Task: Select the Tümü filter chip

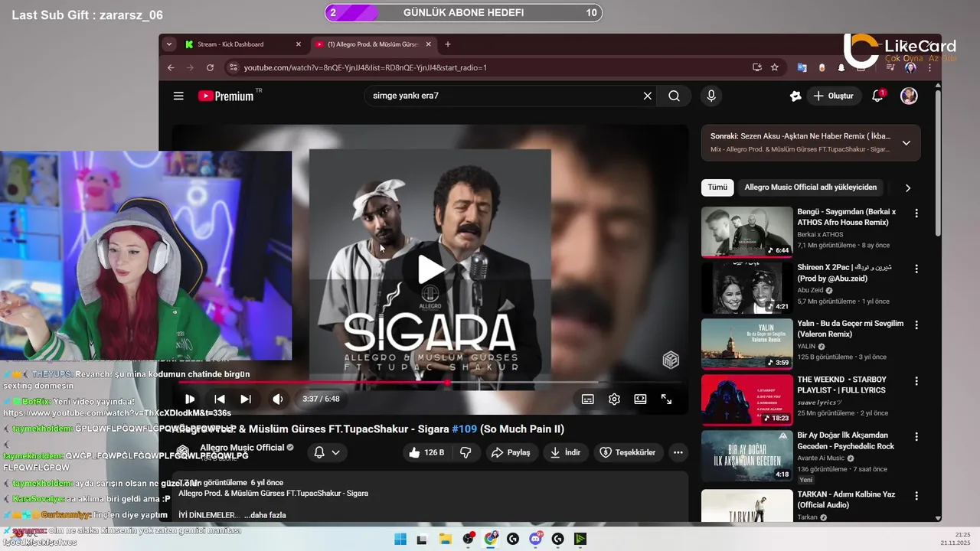Action: point(717,187)
